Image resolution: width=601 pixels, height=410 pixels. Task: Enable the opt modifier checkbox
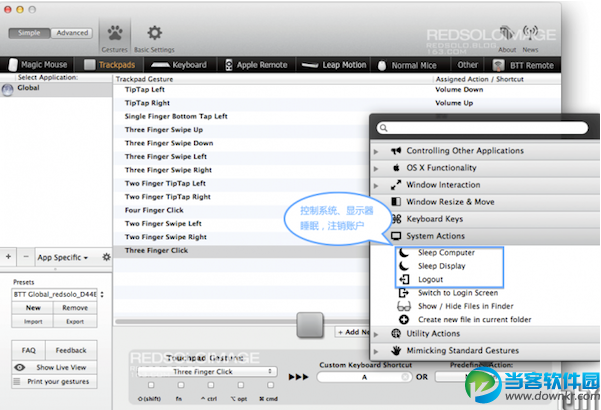click(x=241, y=385)
